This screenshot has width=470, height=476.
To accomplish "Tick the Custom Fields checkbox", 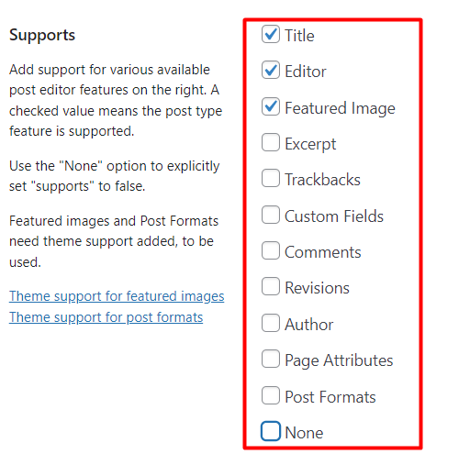I will [271, 215].
